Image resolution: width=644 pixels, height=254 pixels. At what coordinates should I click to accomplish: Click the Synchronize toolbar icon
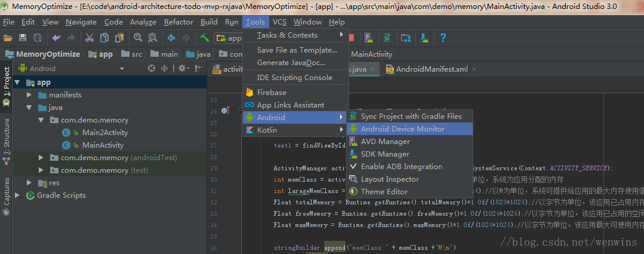(x=38, y=38)
